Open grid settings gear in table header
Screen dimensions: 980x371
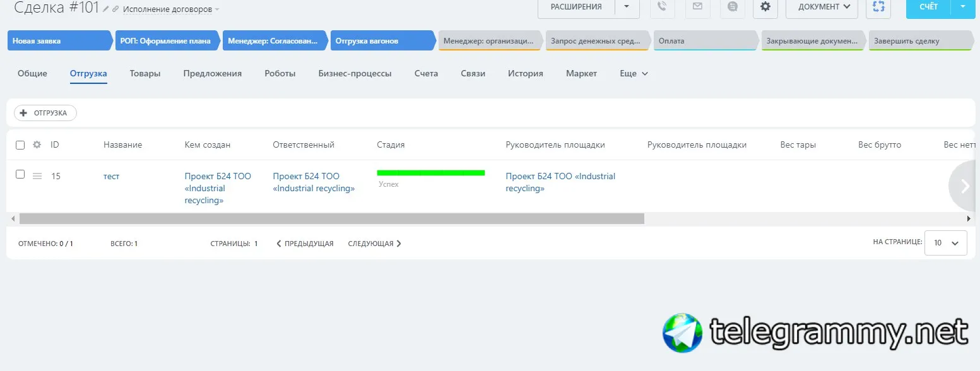tap(37, 144)
